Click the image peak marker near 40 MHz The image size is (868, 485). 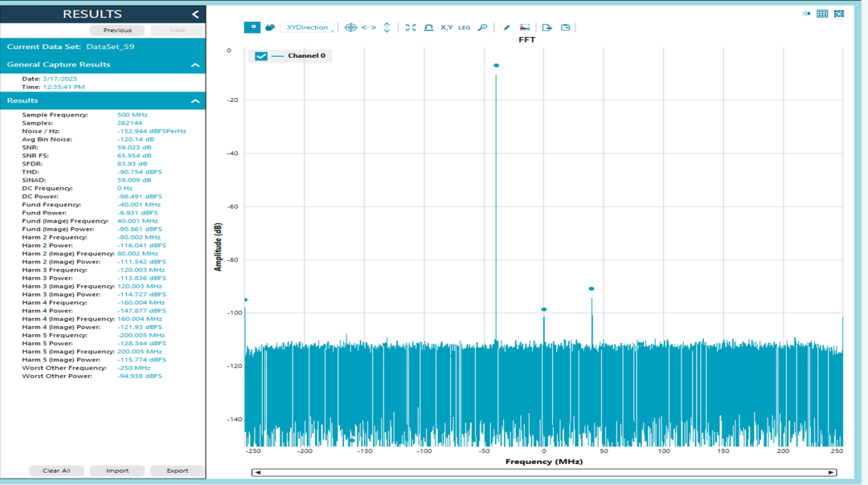pos(592,289)
